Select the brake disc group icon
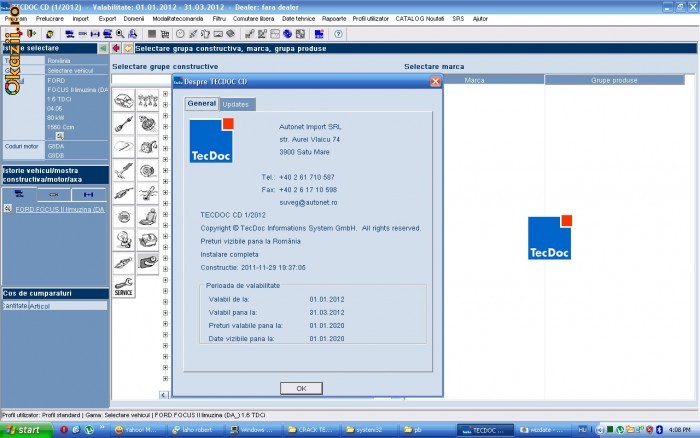Viewport: 700px width, 438px height. tap(148, 170)
